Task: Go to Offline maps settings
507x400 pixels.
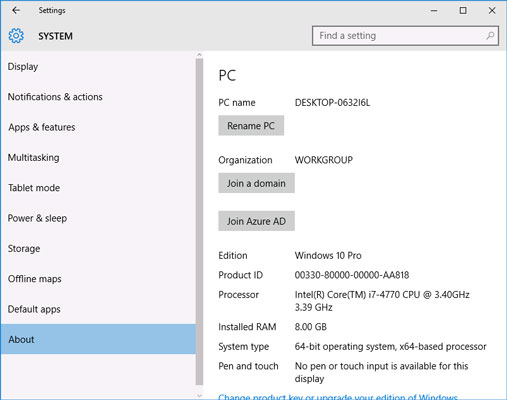Action: [x=98, y=279]
